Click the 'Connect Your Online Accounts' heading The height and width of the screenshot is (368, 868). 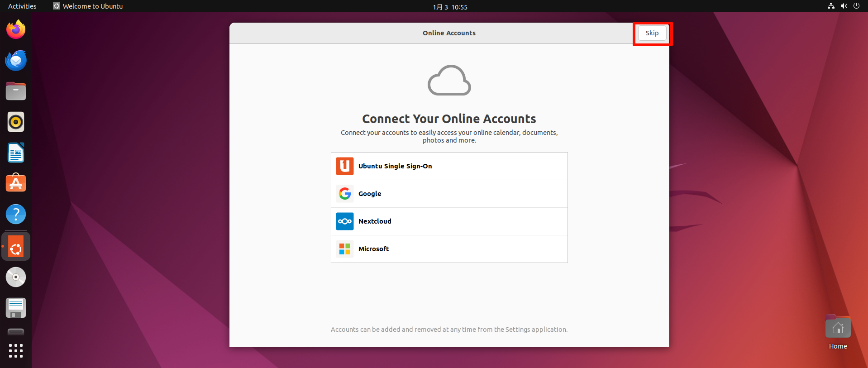click(x=449, y=119)
